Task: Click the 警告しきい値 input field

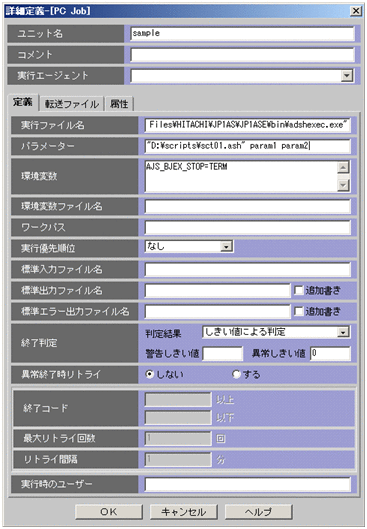Action: (x=222, y=354)
